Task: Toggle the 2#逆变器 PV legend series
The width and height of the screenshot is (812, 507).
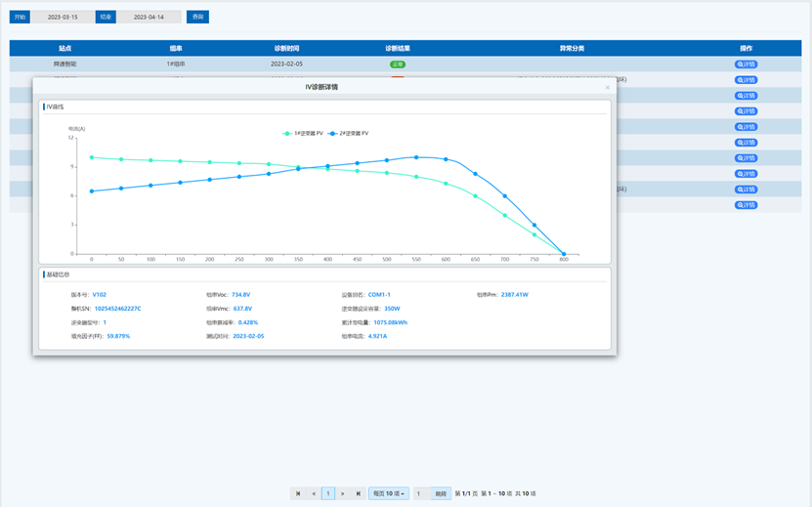Action: click(349, 133)
